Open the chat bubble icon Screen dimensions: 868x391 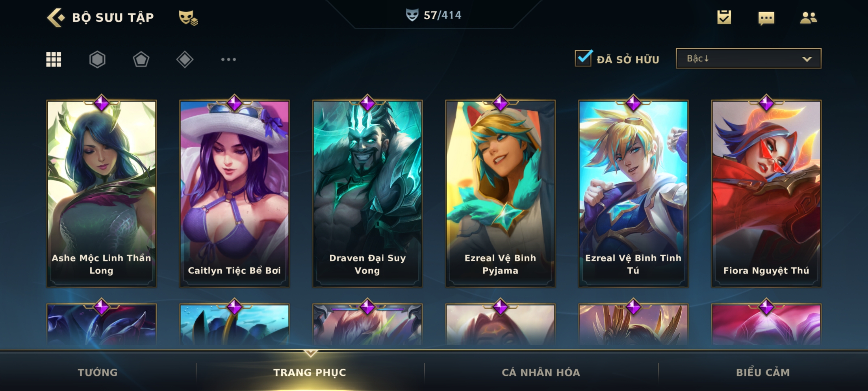click(x=766, y=18)
